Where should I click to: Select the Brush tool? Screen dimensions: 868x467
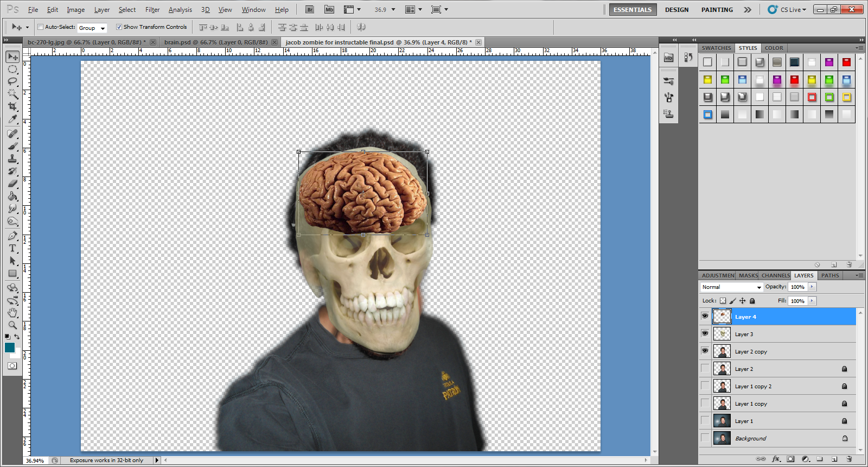(x=12, y=146)
